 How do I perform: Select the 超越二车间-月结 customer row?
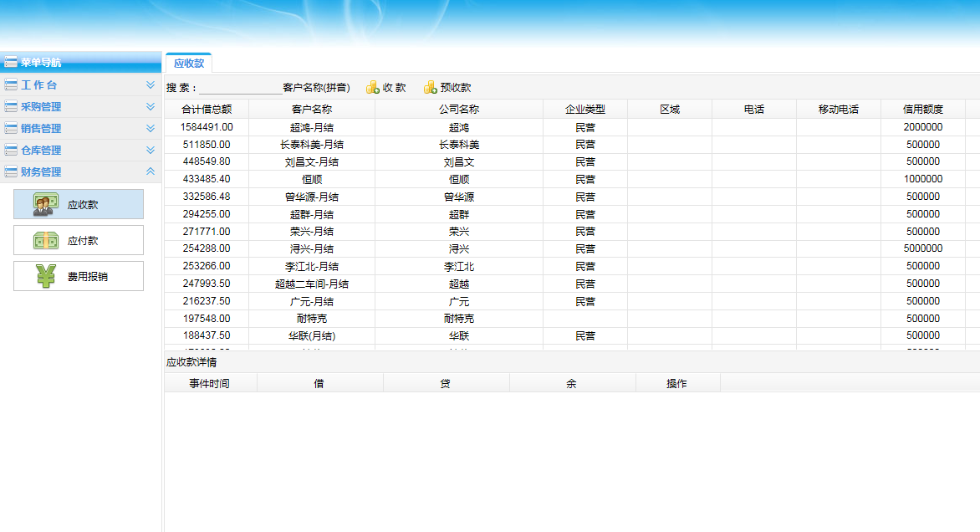(572, 284)
